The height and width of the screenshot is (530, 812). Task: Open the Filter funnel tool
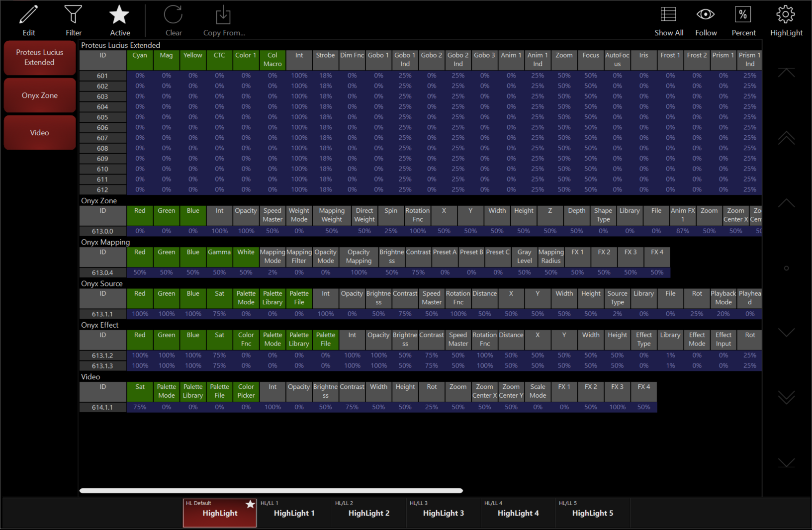point(74,15)
